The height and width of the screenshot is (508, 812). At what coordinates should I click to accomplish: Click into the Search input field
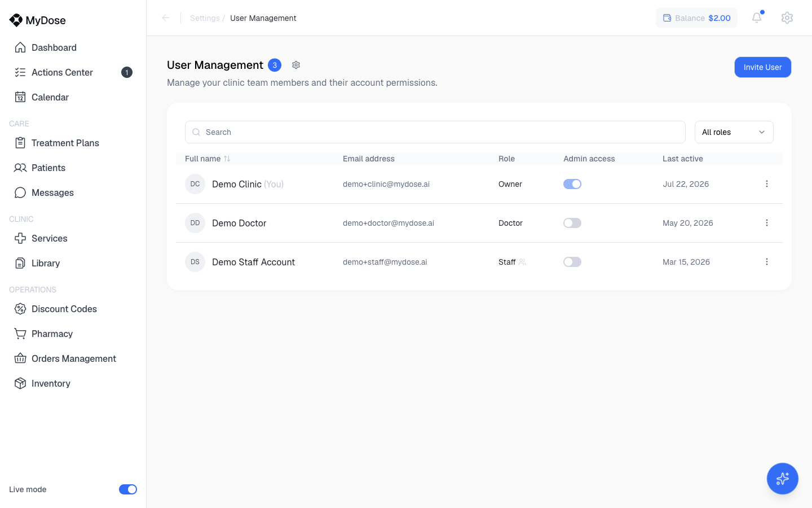coord(435,132)
